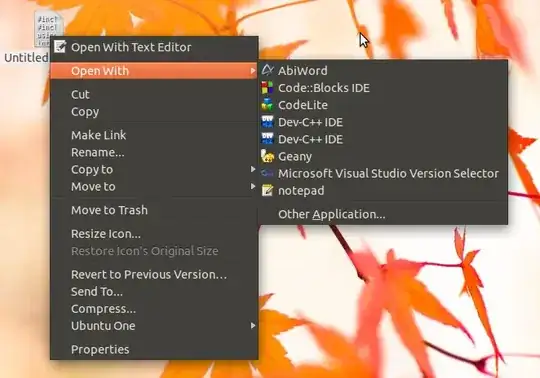The height and width of the screenshot is (378, 540).
Task: Choose Compress... entry
Action: point(154,309)
